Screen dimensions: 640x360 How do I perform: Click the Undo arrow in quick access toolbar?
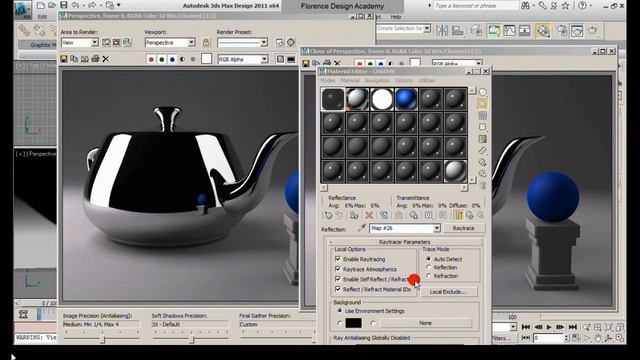point(75,5)
